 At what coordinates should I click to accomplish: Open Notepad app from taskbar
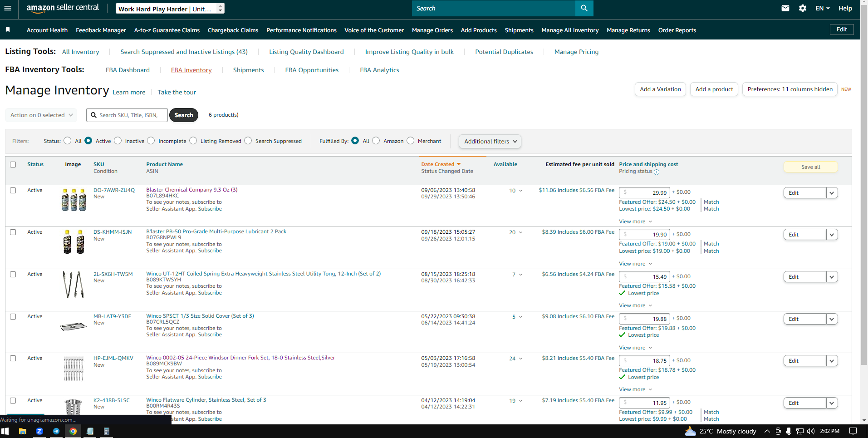(x=90, y=431)
